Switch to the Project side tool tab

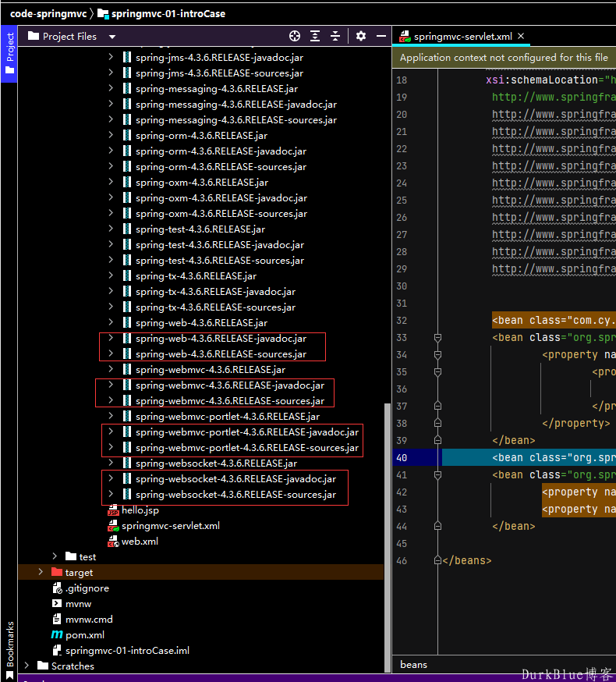(9, 54)
